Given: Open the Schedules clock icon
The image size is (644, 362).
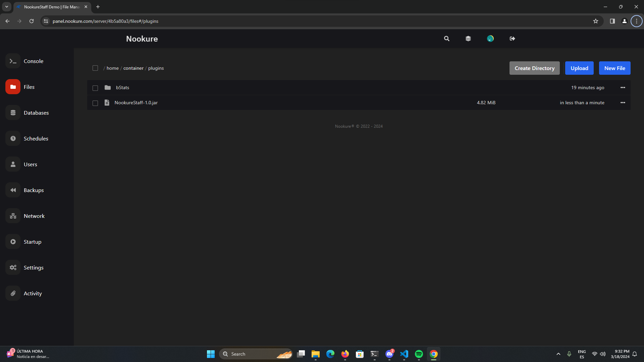Looking at the screenshot, I should (x=13, y=138).
